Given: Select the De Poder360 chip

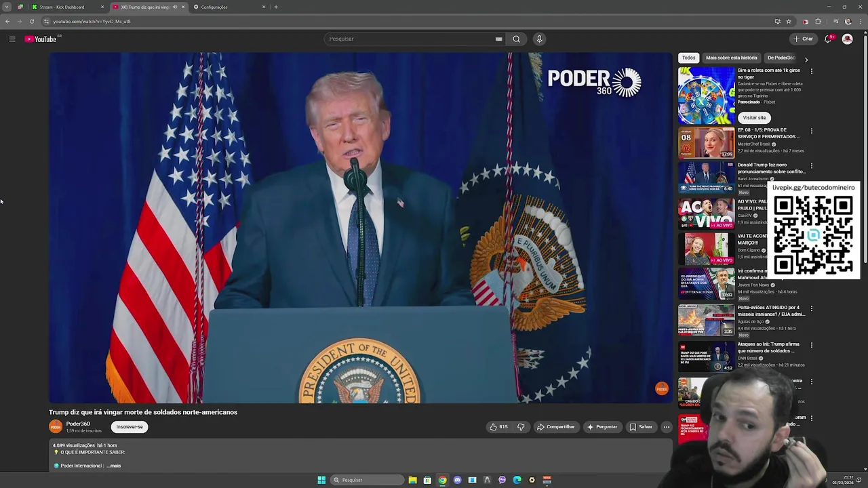Looking at the screenshot, I should pyautogui.click(x=781, y=58).
